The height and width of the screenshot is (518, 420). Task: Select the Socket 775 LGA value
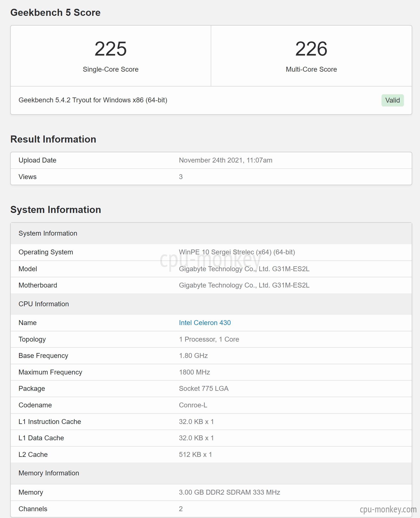point(204,389)
